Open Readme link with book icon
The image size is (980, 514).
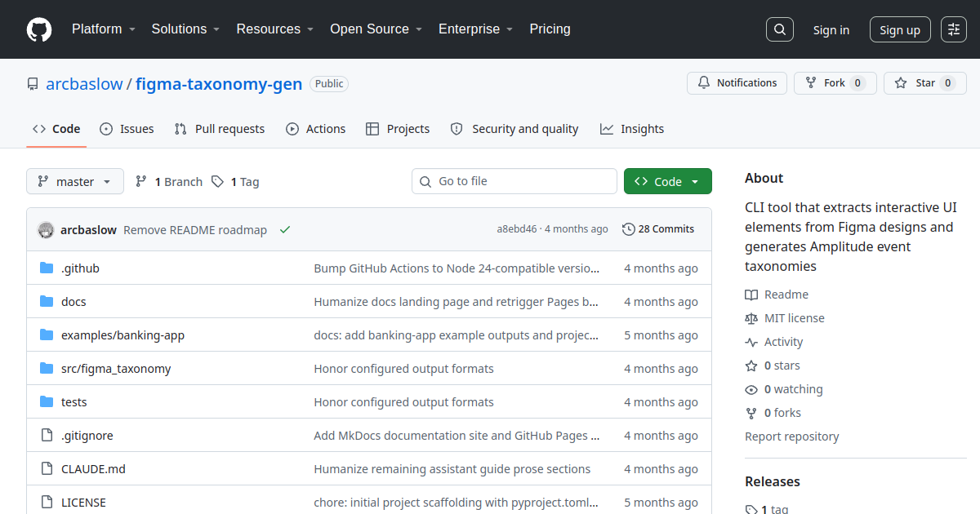(777, 295)
